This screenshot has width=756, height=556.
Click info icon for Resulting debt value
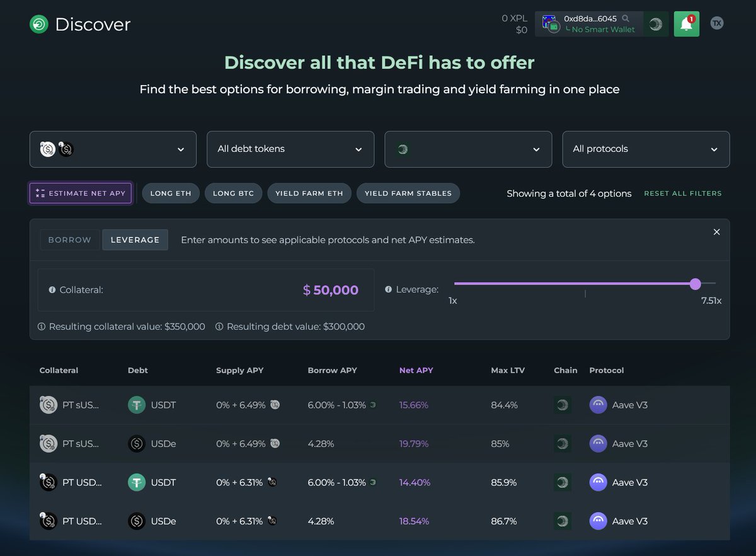click(x=219, y=327)
